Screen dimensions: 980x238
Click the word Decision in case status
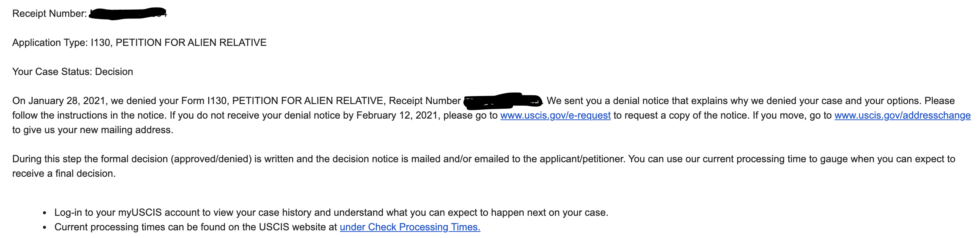point(114,72)
